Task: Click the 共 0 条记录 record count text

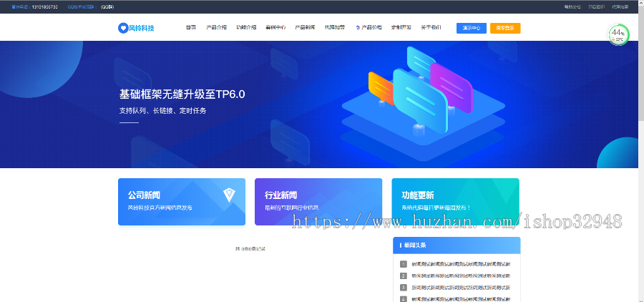Action: pos(250,248)
